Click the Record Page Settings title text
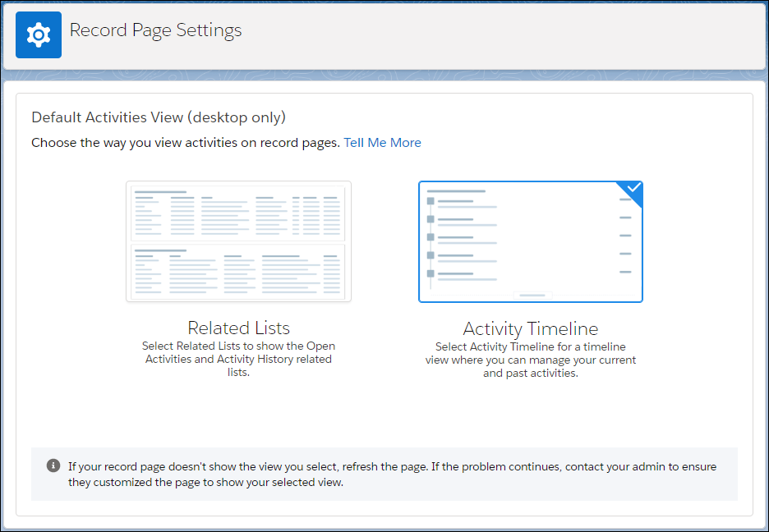 click(x=155, y=30)
